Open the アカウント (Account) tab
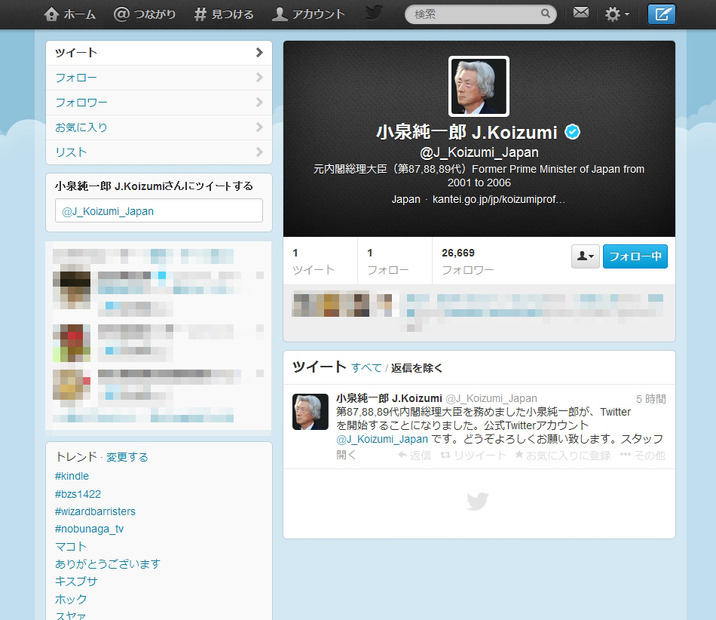The height and width of the screenshot is (620, 716). click(308, 14)
